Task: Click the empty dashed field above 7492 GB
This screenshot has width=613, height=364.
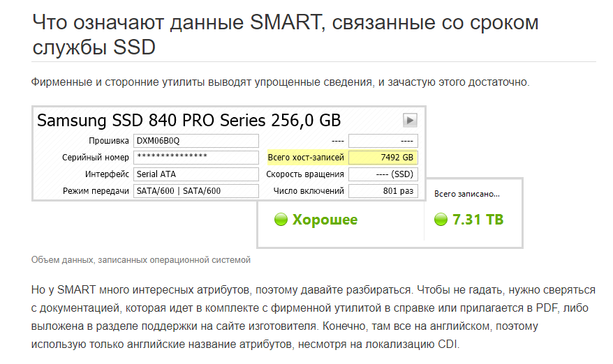Action: click(383, 141)
